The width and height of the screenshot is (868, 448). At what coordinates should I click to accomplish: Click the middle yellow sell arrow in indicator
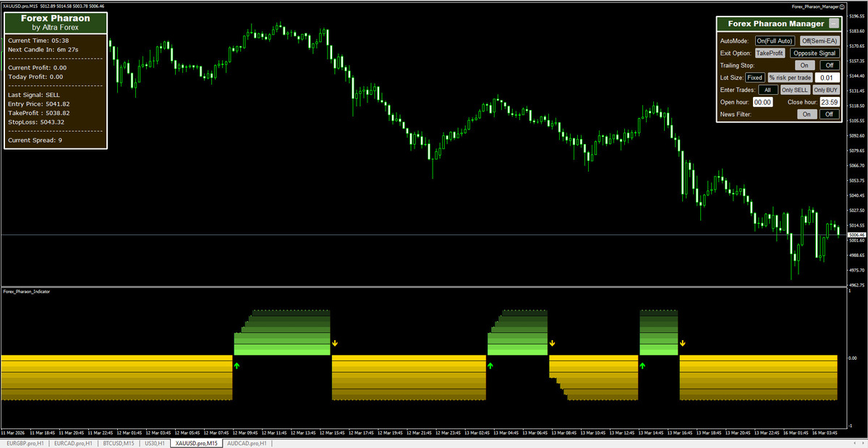pos(552,343)
